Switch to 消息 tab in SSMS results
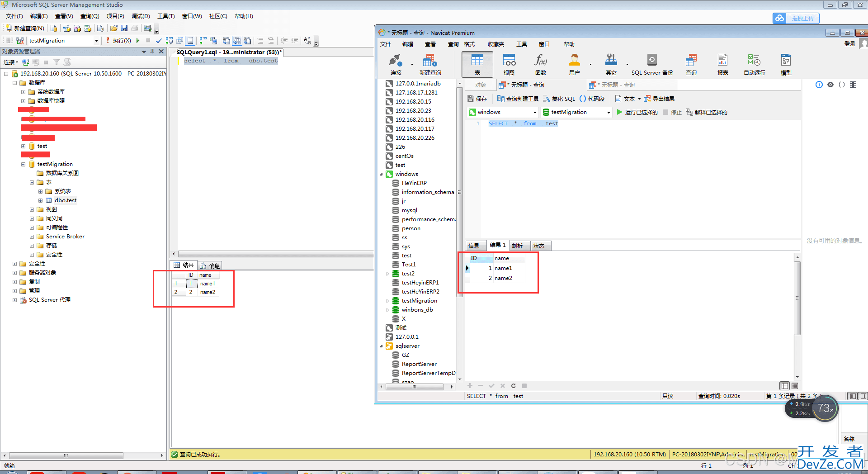 click(x=210, y=265)
